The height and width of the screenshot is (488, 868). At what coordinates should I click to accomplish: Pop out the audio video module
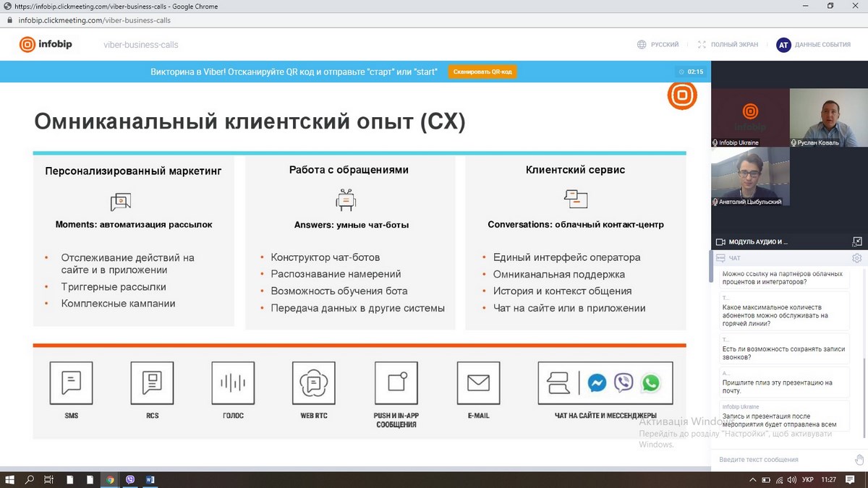coord(857,241)
